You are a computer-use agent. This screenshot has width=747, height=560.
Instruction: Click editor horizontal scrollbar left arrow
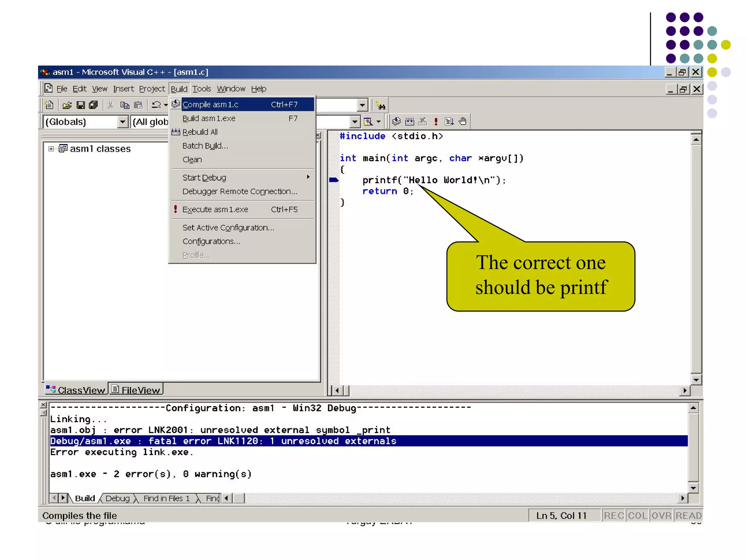(337, 391)
